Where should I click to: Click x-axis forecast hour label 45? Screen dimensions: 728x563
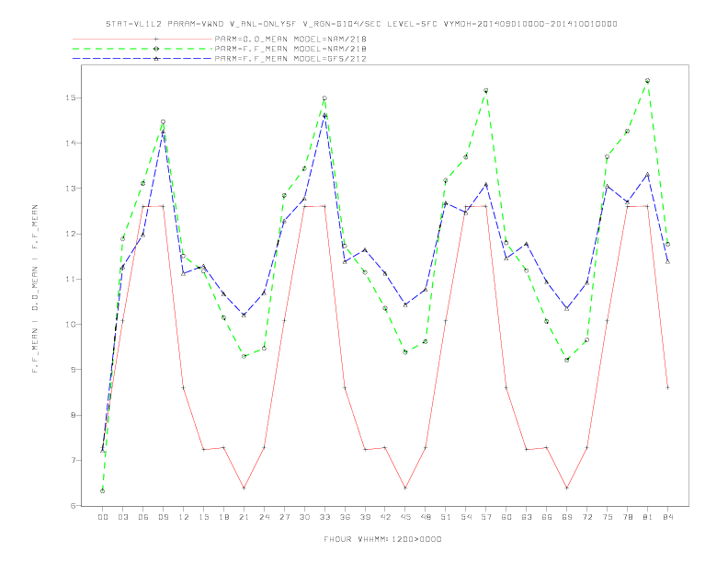click(405, 517)
